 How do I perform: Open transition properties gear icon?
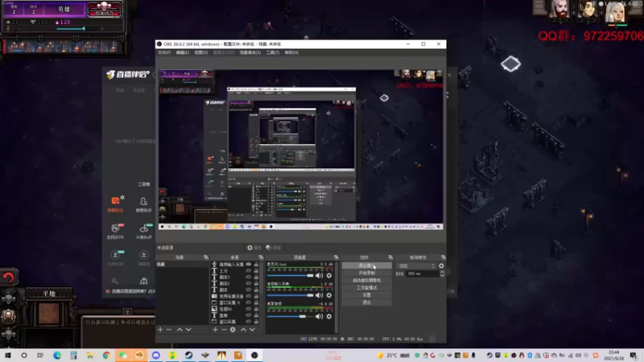(441, 266)
